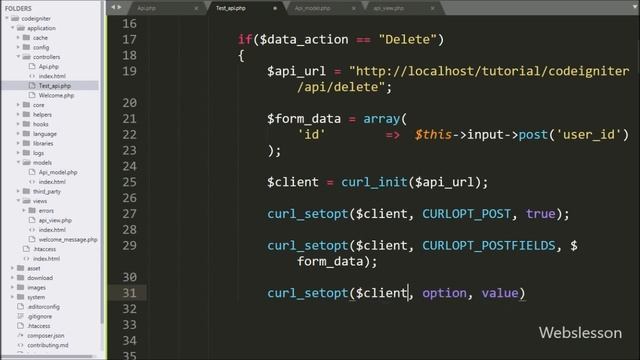Expand the download folder
This screenshot has height=360, width=640.
pos(12,278)
